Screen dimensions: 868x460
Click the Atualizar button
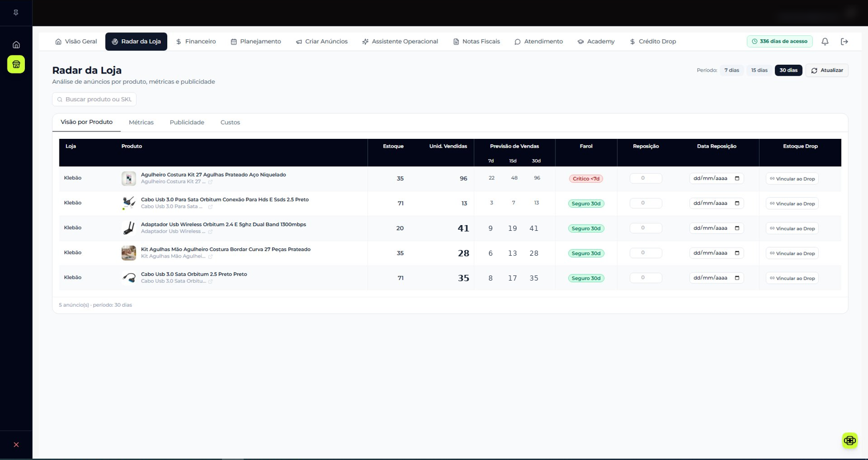point(827,70)
